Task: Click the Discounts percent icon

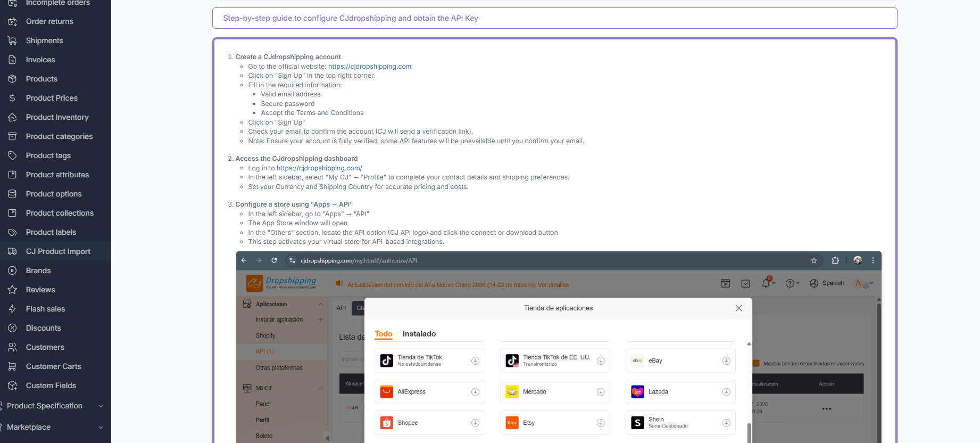Action: click(12, 328)
